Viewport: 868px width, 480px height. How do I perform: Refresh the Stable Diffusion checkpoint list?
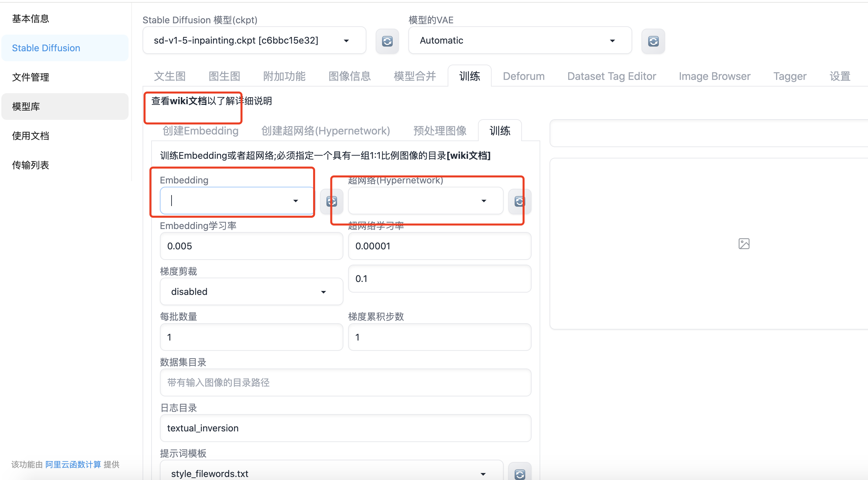tap(387, 41)
